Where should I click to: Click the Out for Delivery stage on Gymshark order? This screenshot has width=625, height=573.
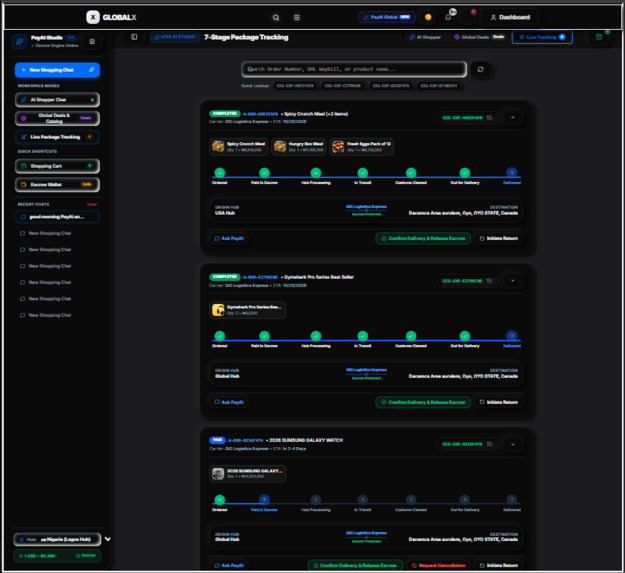pyautogui.click(x=465, y=336)
